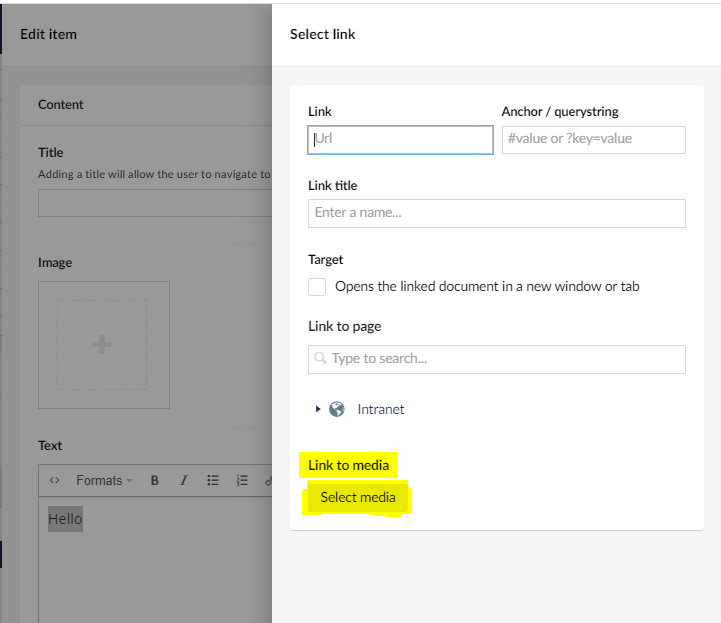Insert a bulleted list
This screenshot has width=721, height=623.
[213, 481]
